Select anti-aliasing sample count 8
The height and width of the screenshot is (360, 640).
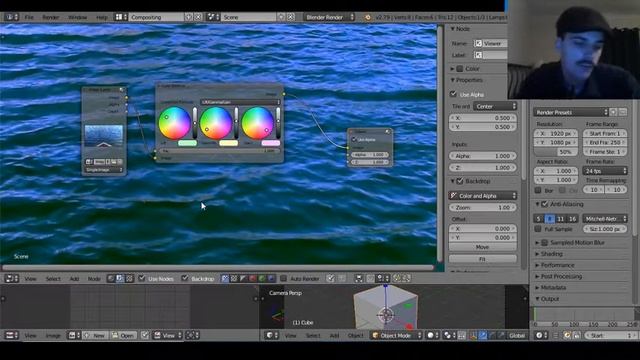(550, 219)
